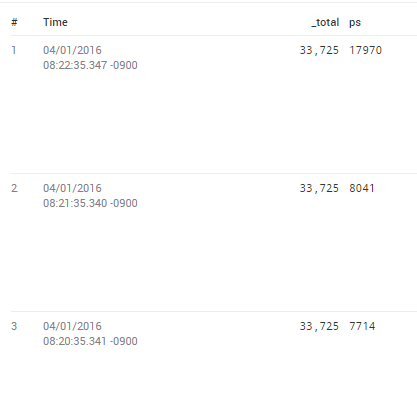This screenshot has height=395, width=417.
Task: Click timestamp 08:22:35.347 -0900
Action: coord(90,65)
